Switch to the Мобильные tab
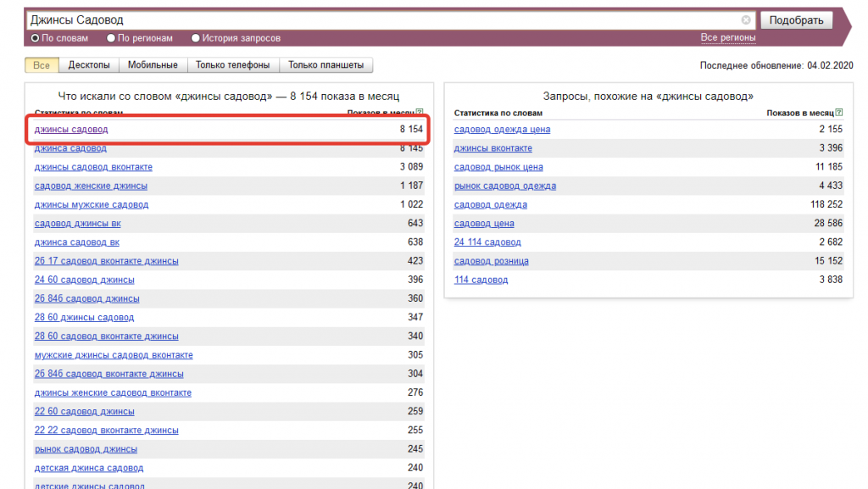The image size is (868, 489). click(x=153, y=64)
